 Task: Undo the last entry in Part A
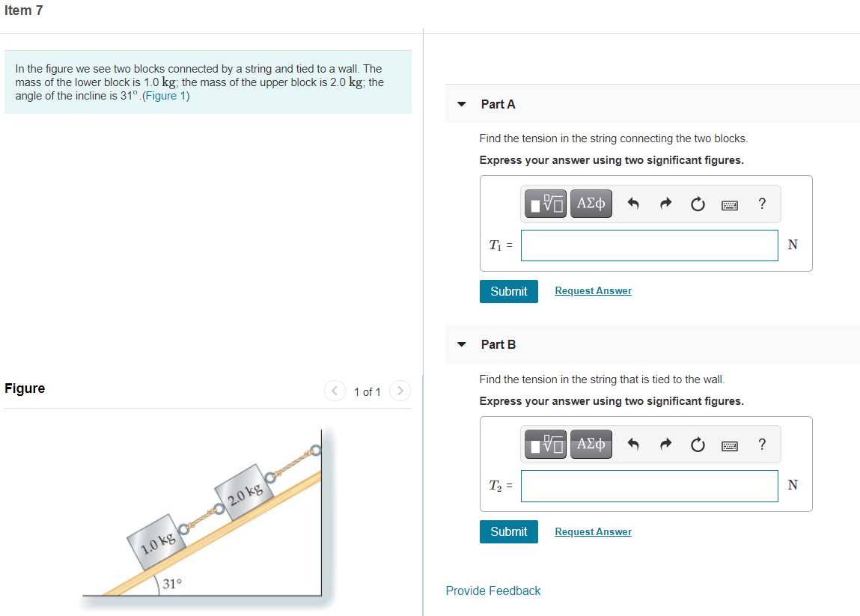pos(632,203)
